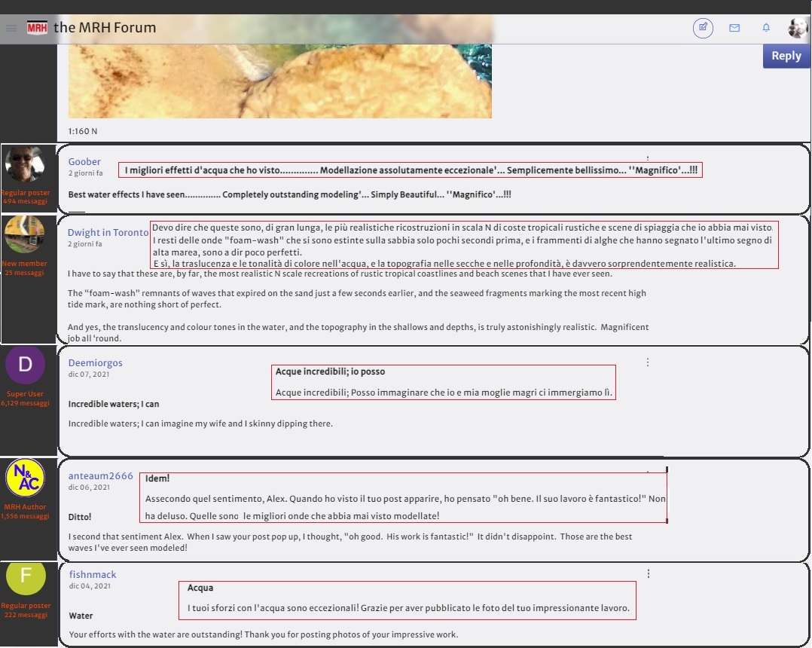Click the 'MRH Author' badge under anteaum2666
812x648 pixels.
25,506
